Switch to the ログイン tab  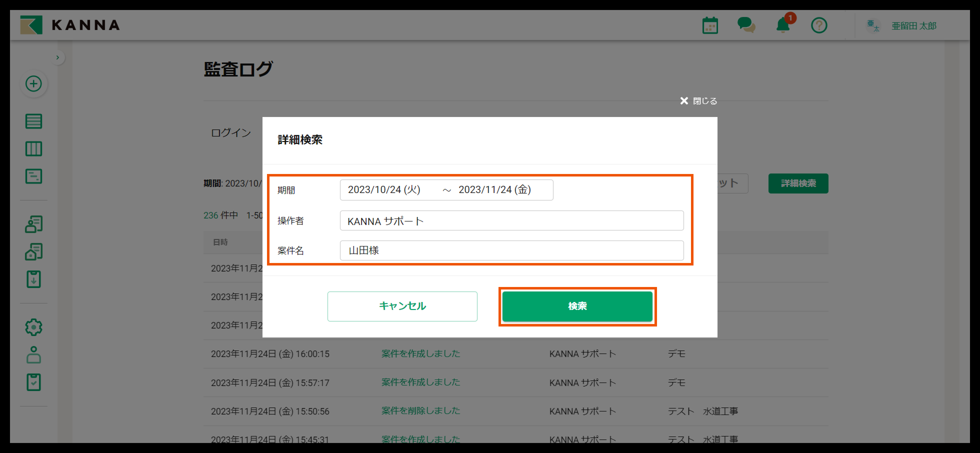pos(231,133)
